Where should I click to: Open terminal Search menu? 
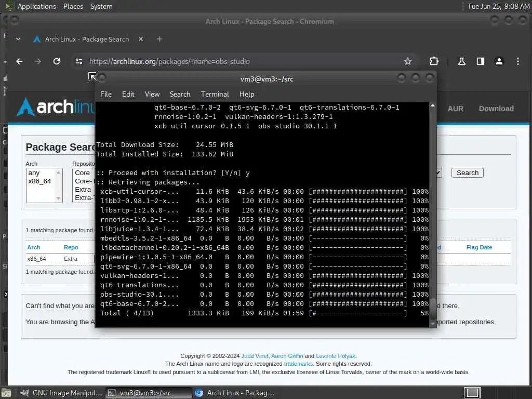click(180, 95)
